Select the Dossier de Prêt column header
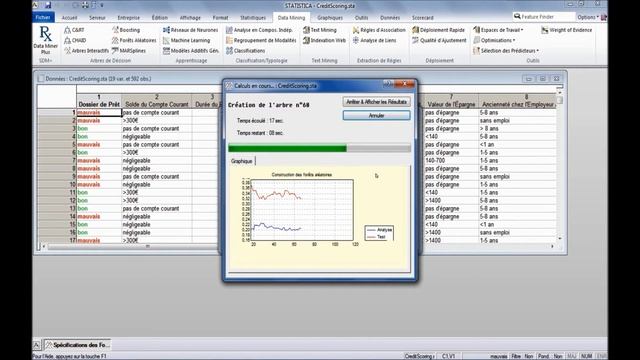 coord(99,102)
